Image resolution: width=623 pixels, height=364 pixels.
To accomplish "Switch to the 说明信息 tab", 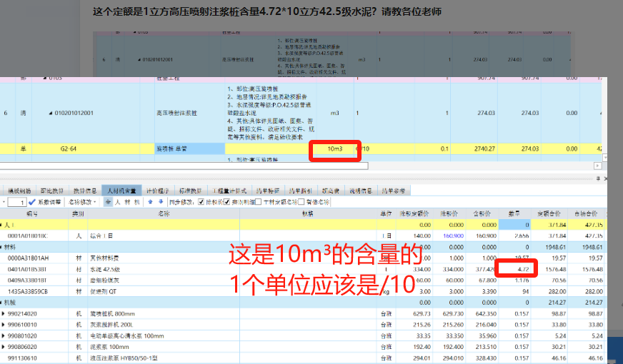I will pos(360,191).
